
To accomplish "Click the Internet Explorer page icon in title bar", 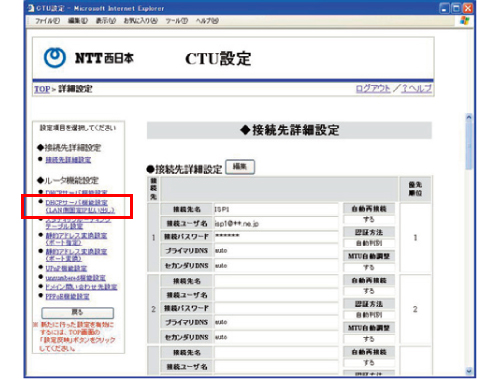I will click(31, 8).
